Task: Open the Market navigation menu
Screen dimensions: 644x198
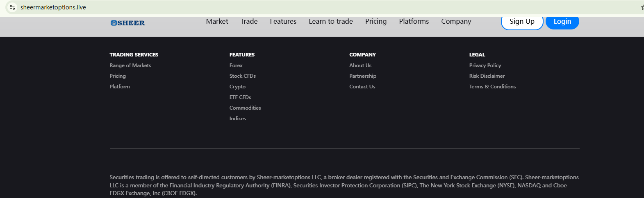Action: click(x=217, y=21)
